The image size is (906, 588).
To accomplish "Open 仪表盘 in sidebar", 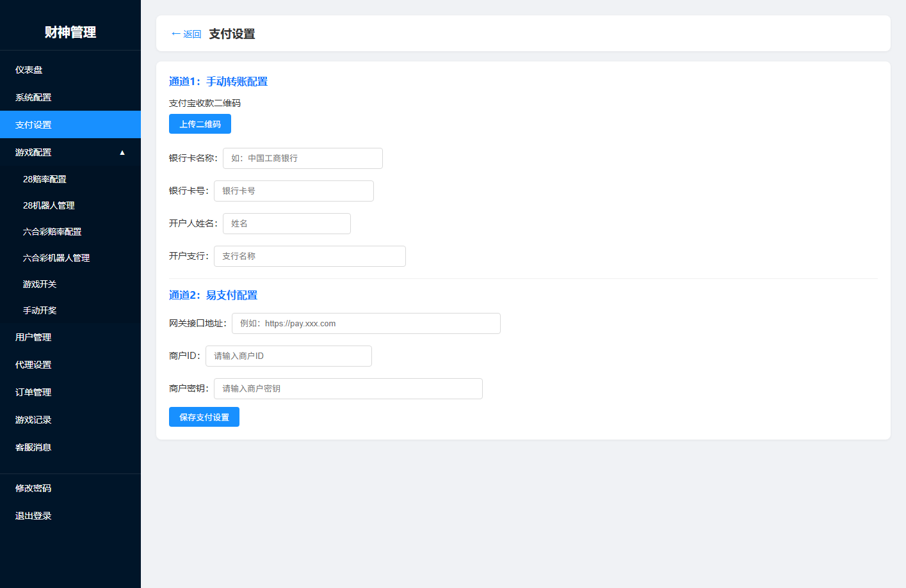I will (x=70, y=70).
